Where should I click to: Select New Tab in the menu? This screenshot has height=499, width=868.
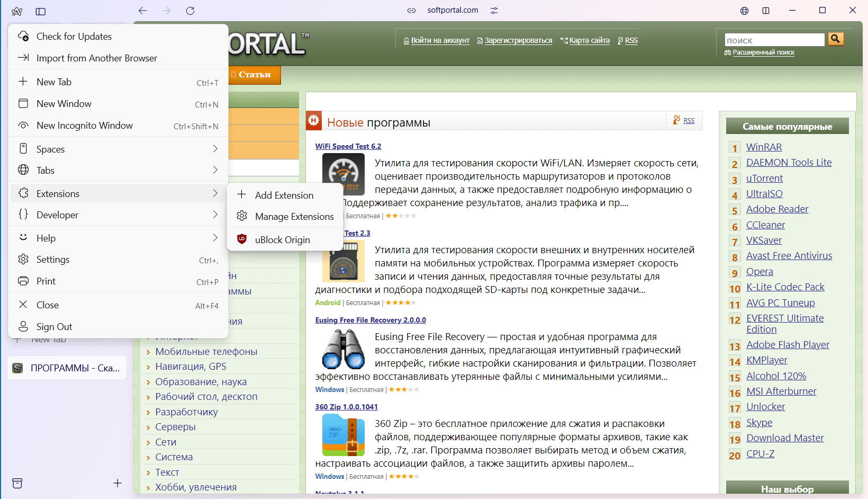[x=119, y=82]
